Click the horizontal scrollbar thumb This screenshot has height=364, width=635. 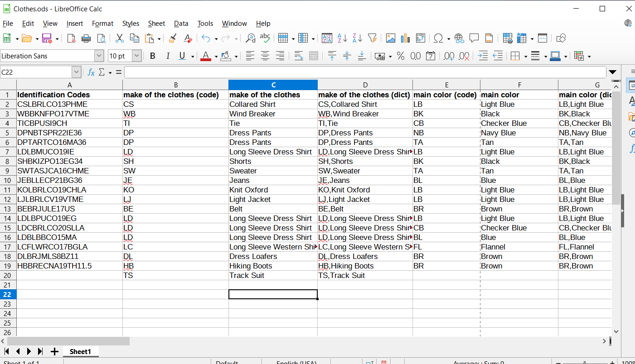68,341
